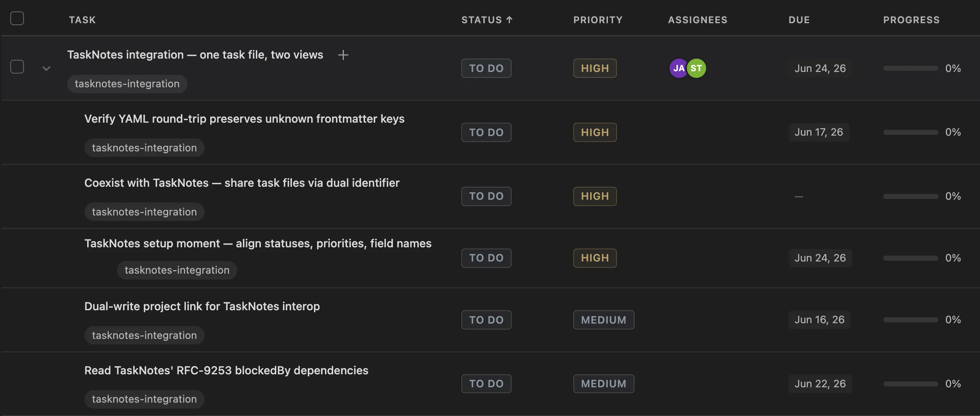The width and height of the screenshot is (980, 416).
Task: Open task 'Read TaskNotes' RFC-9253 blockedBy dependencies'
Action: [226, 370]
